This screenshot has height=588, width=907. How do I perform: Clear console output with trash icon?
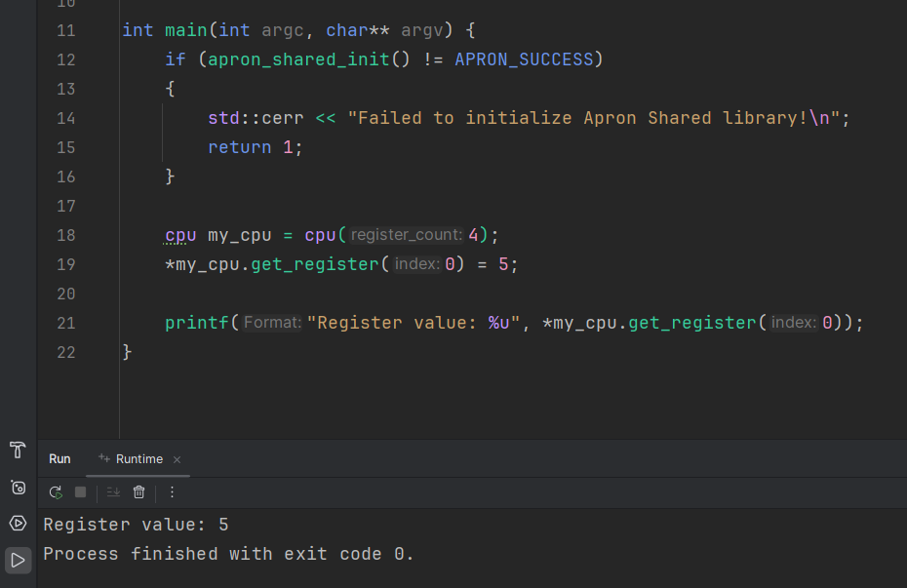click(x=139, y=492)
